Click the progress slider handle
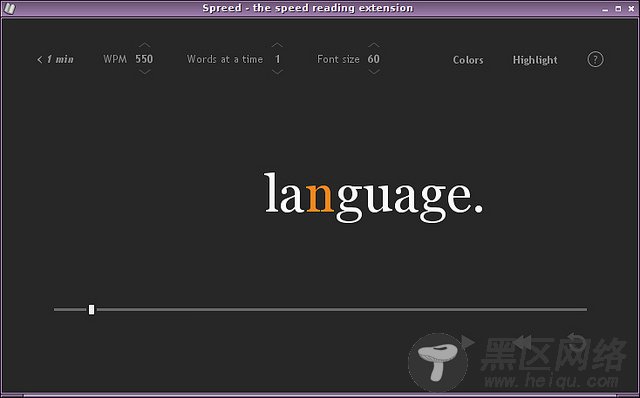Viewport: 640px width, 398px height. pos(91,309)
